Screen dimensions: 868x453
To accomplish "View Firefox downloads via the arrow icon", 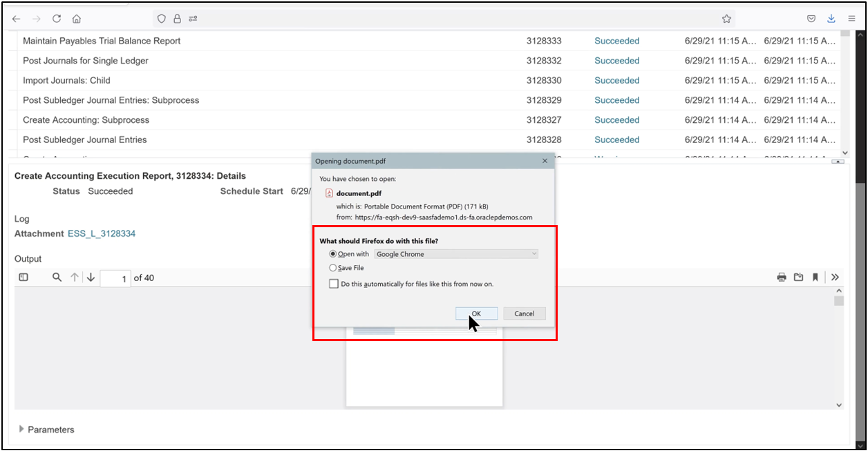I will tap(831, 19).
